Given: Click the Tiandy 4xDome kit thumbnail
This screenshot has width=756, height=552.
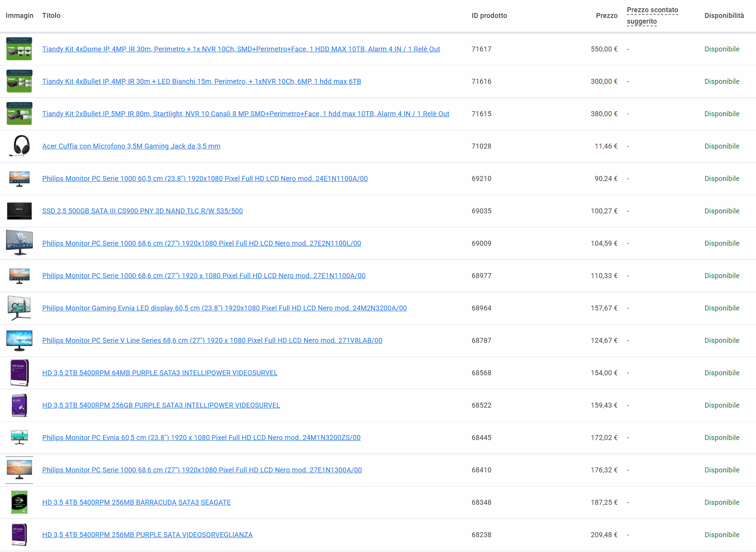Looking at the screenshot, I should tap(19, 49).
